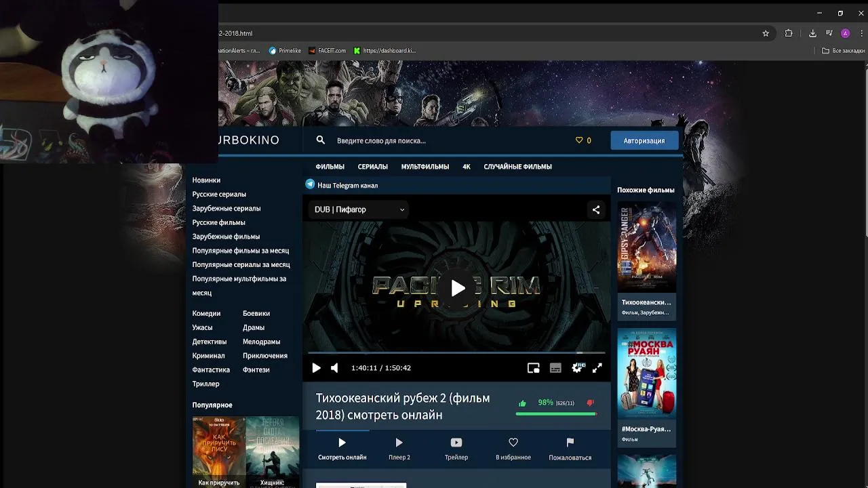The width and height of the screenshot is (868, 488).
Task: Open browser three-dot menu
Action: pos(861,33)
